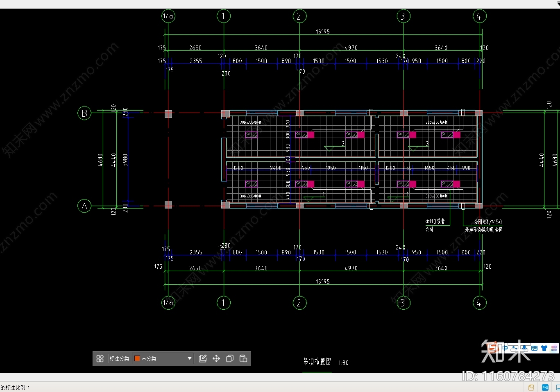
Task: Click the edit annotation icon
Action: (x=203, y=359)
